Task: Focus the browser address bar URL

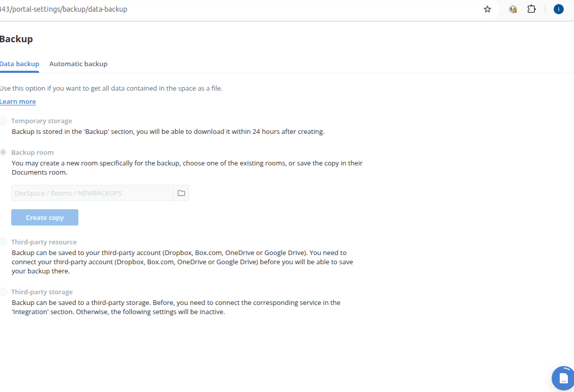Action: click(x=64, y=9)
